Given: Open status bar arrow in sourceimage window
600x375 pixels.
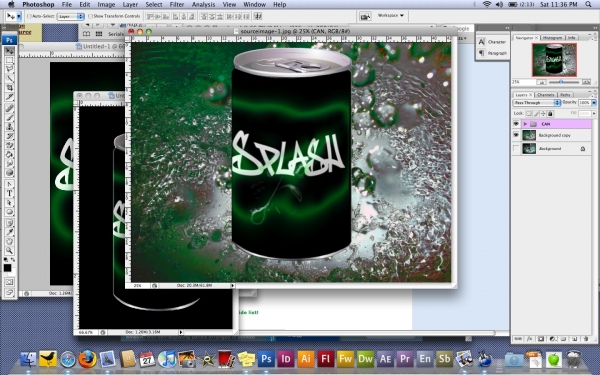Looking at the screenshot, I should click(232, 285).
